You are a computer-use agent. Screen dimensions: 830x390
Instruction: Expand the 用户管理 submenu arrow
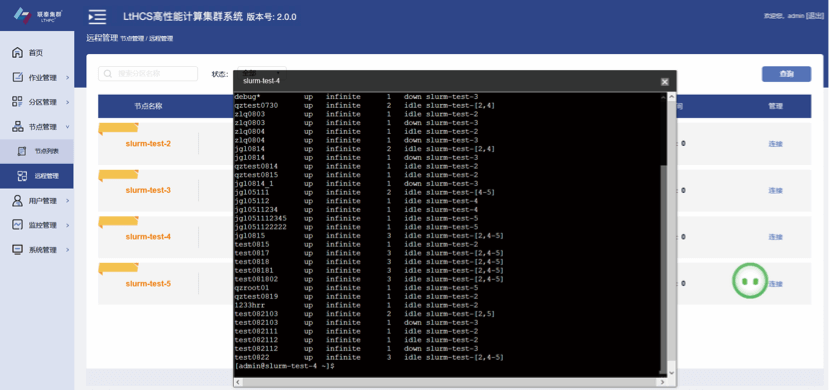pos(68,201)
